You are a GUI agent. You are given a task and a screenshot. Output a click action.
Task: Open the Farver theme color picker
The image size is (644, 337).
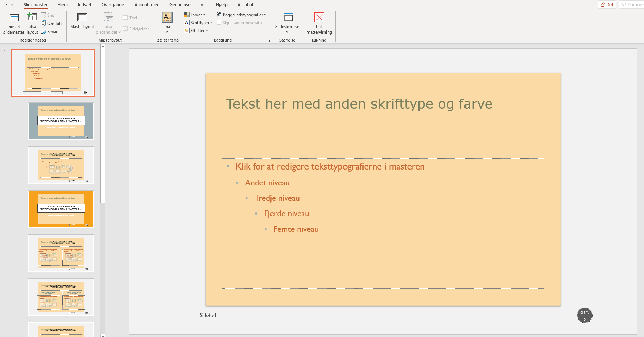pyautogui.click(x=195, y=15)
